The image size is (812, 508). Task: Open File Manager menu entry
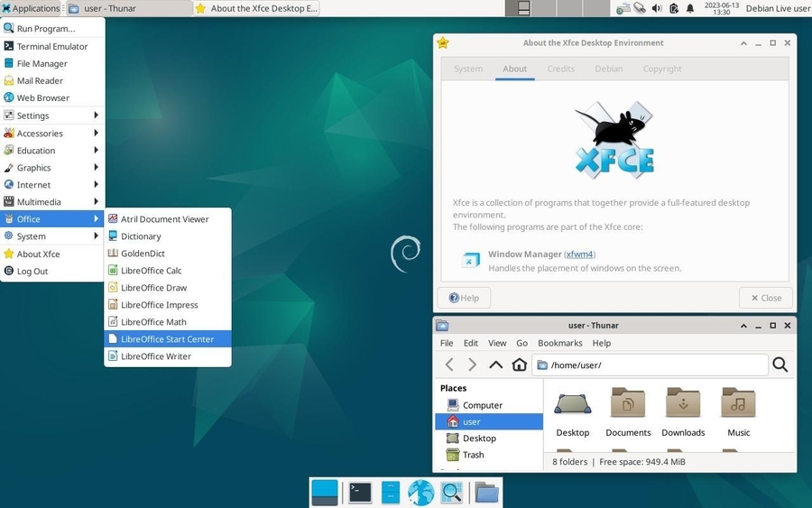53,63
